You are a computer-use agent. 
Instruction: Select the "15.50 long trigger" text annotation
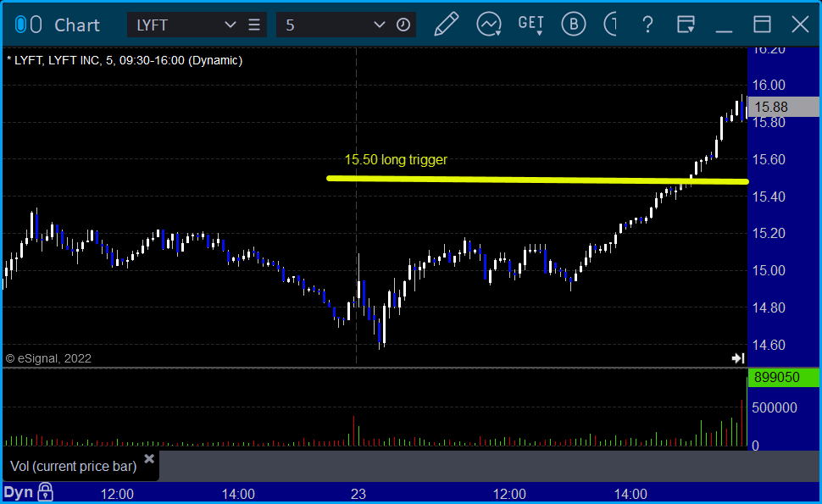tap(396, 160)
